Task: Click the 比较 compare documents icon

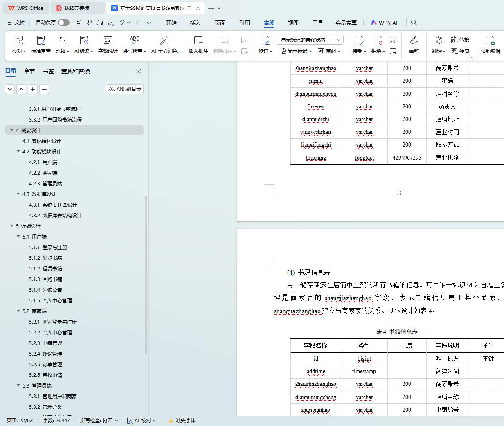Action: pyautogui.click(x=62, y=40)
